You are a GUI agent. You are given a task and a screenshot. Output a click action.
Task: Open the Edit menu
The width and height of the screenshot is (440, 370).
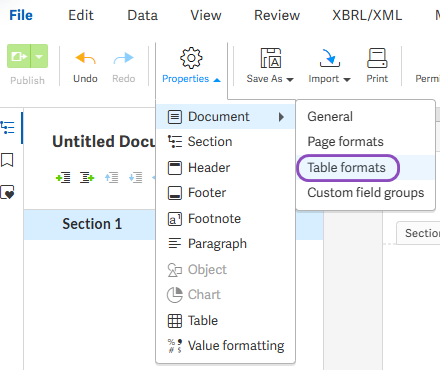click(81, 15)
